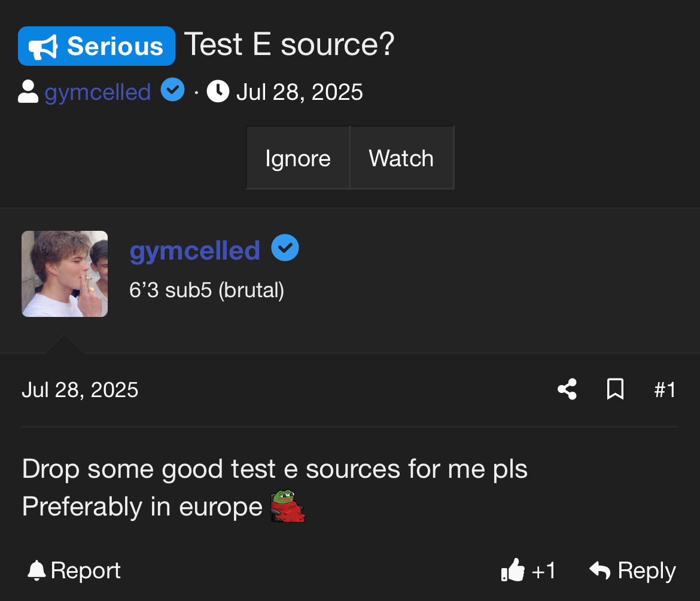The height and width of the screenshot is (601, 700).
Task: Share this post via share icon
Action: [x=567, y=389]
